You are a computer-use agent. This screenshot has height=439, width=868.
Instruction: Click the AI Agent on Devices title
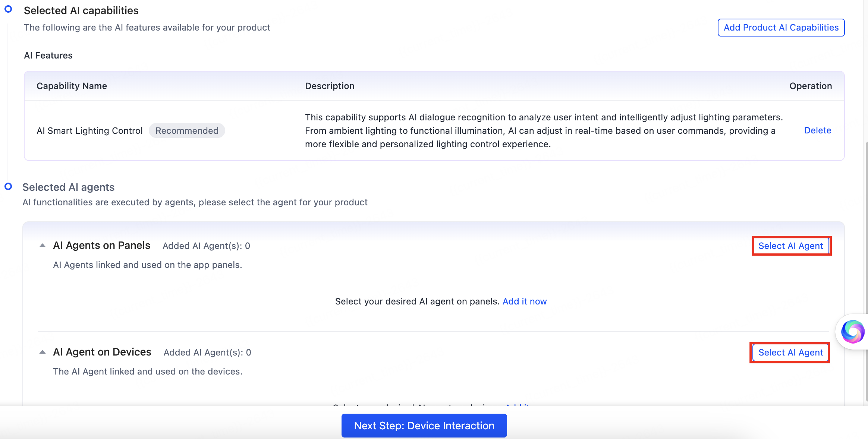pyautogui.click(x=102, y=352)
